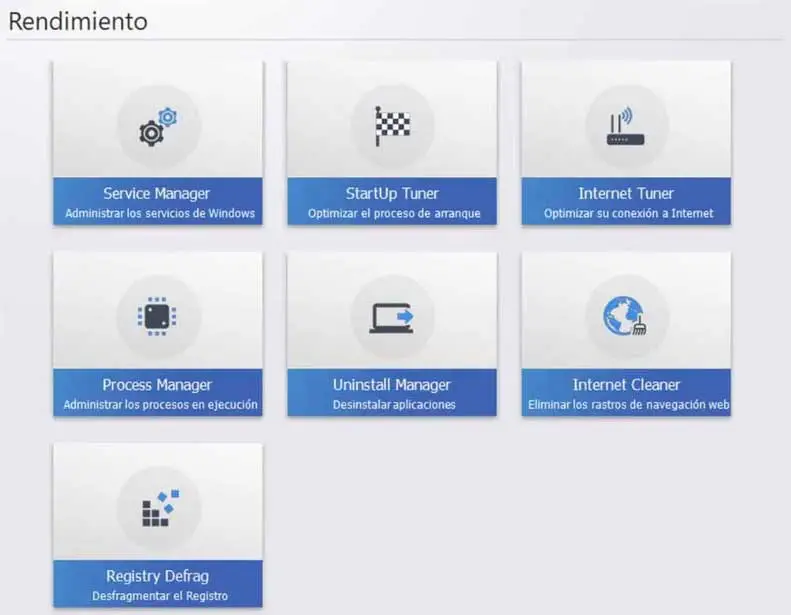Viewport: 791px width, 615px height.
Task: Click the Rendimiento section heading
Action: (78, 22)
